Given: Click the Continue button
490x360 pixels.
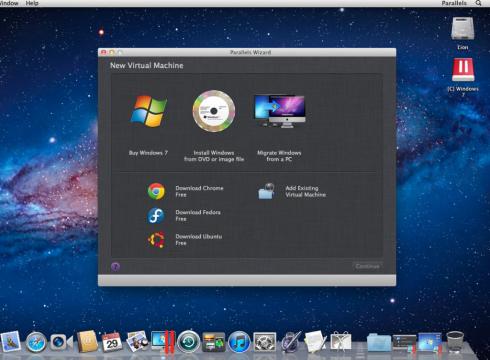Looking at the screenshot, I should 367,266.
